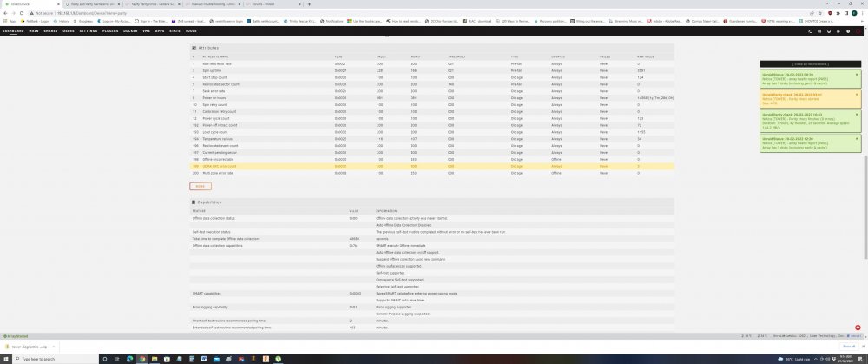The width and height of the screenshot is (868, 364).
Task: Open the Stats menu item
Action: click(x=175, y=31)
